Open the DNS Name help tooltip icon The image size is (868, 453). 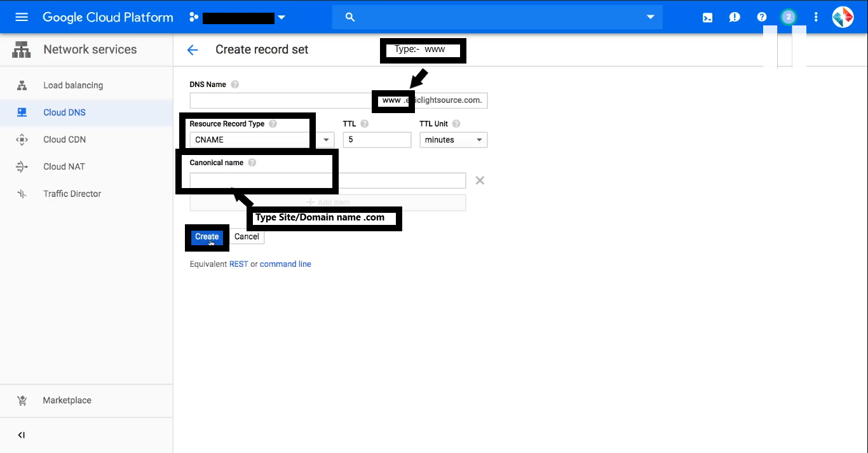(234, 84)
